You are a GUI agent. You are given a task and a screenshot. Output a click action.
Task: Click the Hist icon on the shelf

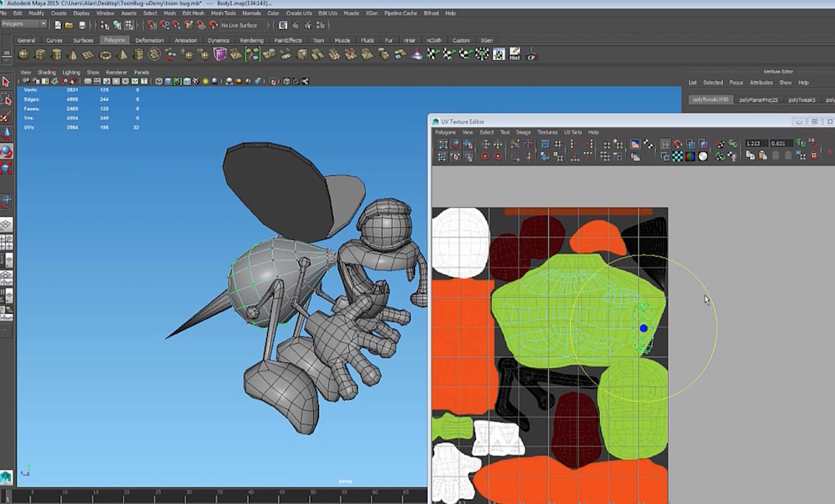pyautogui.click(x=514, y=55)
